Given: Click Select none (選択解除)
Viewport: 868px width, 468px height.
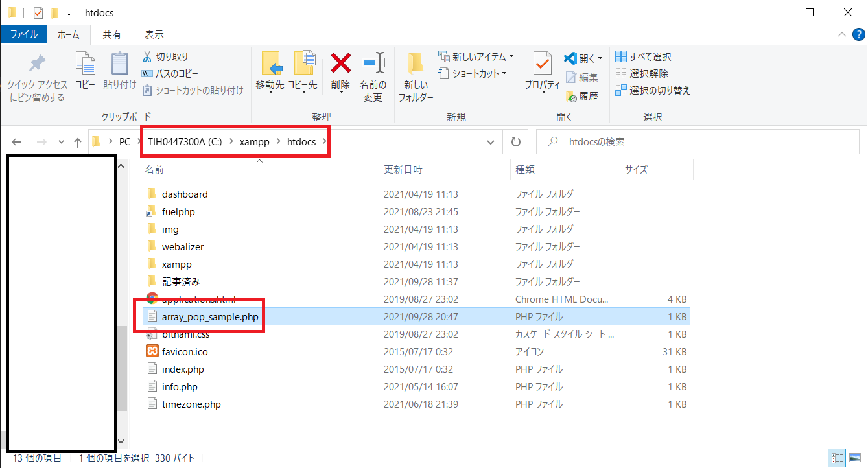Looking at the screenshot, I should tap(641, 74).
